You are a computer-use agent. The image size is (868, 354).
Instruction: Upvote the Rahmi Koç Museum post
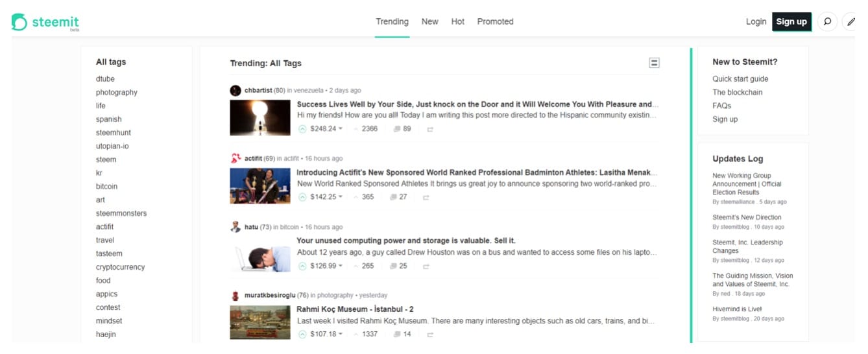302,335
